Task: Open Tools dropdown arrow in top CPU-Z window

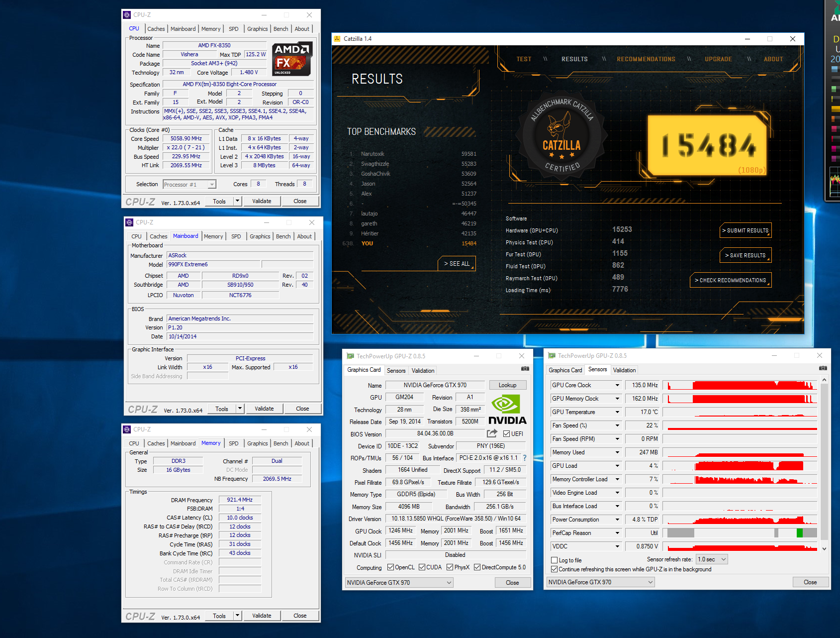Action: click(x=237, y=201)
